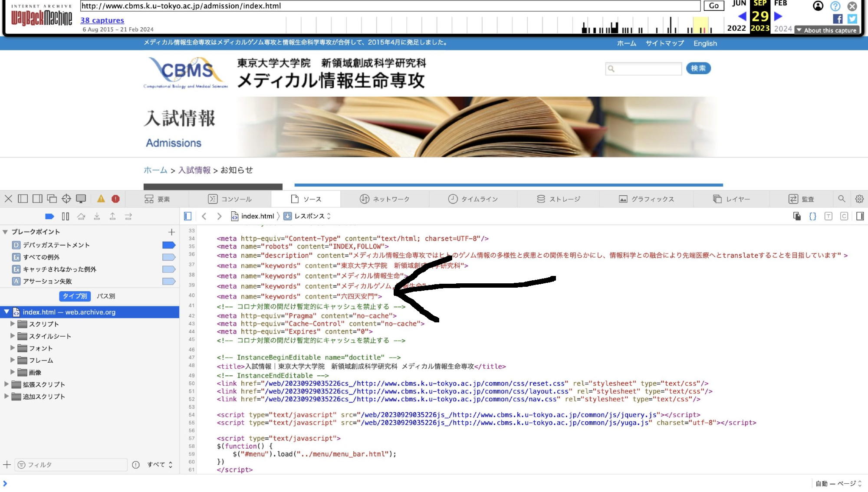Pause script execution
This screenshot has height=492, width=868.
[x=66, y=216]
